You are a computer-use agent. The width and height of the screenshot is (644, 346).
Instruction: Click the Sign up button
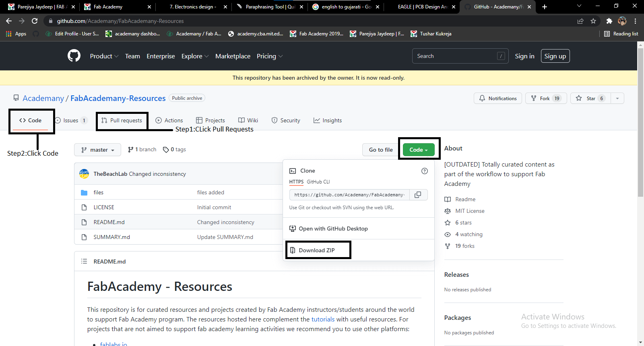click(x=555, y=56)
